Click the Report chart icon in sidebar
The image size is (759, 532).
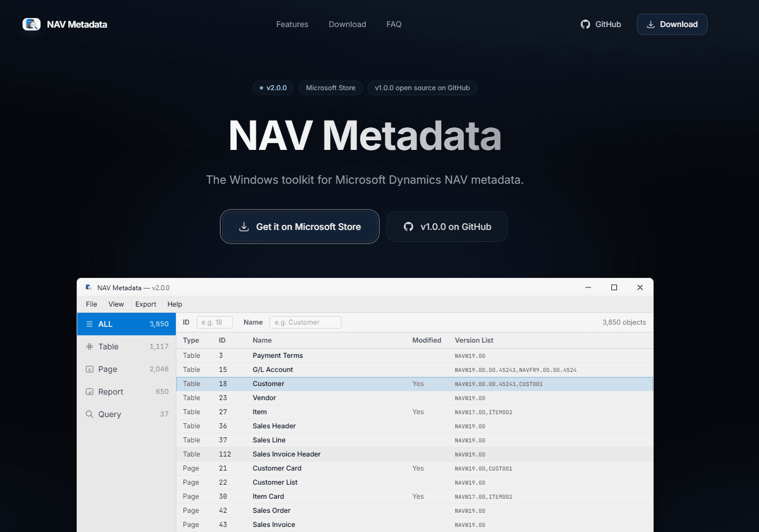tap(90, 392)
